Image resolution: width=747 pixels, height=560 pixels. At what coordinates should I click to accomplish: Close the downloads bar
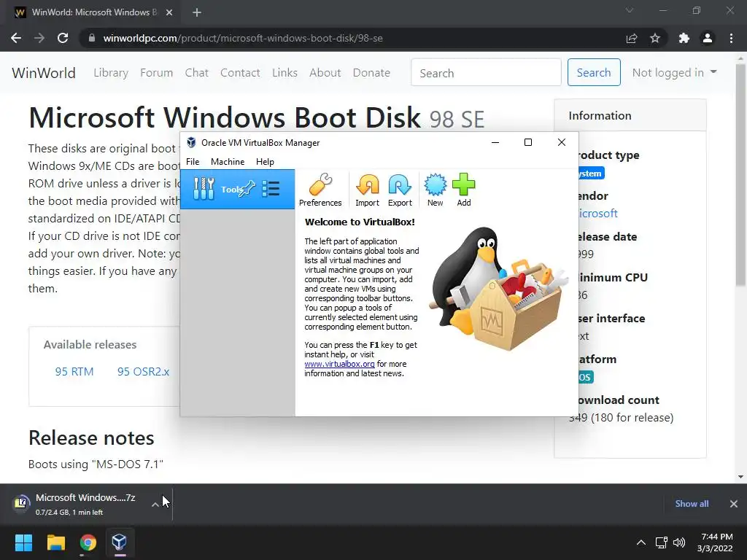(x=734, y=504)
